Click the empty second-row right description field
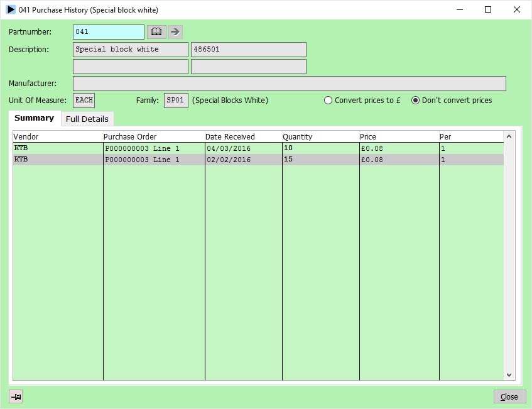 coord(249,67)
